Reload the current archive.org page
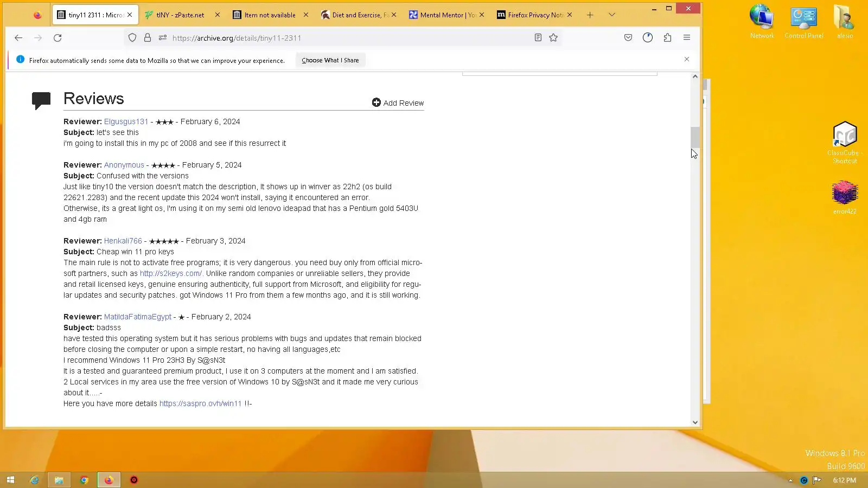 pyautogui.click(x=58, y=38)
